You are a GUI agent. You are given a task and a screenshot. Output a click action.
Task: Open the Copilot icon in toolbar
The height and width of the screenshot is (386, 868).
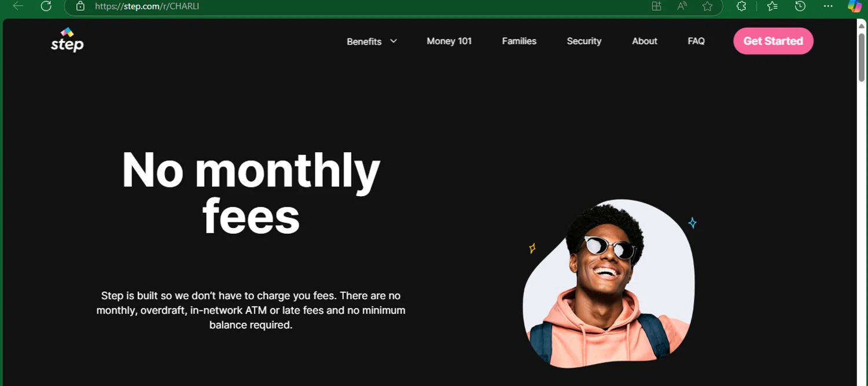coord(855,6)
